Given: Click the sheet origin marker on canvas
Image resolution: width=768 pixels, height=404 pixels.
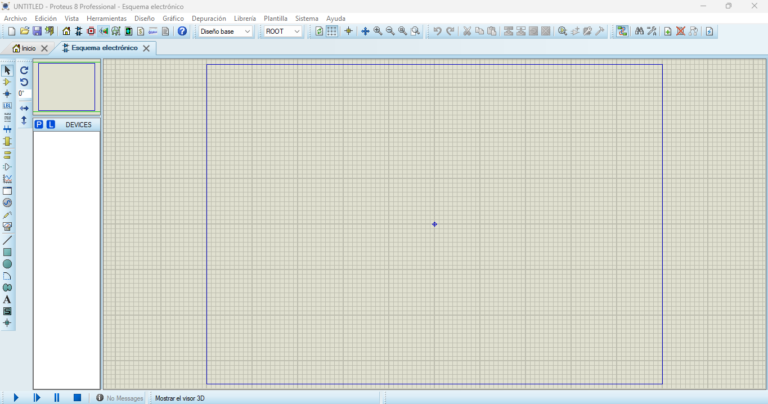Looking at the screenshot, I should click(434, 224).
